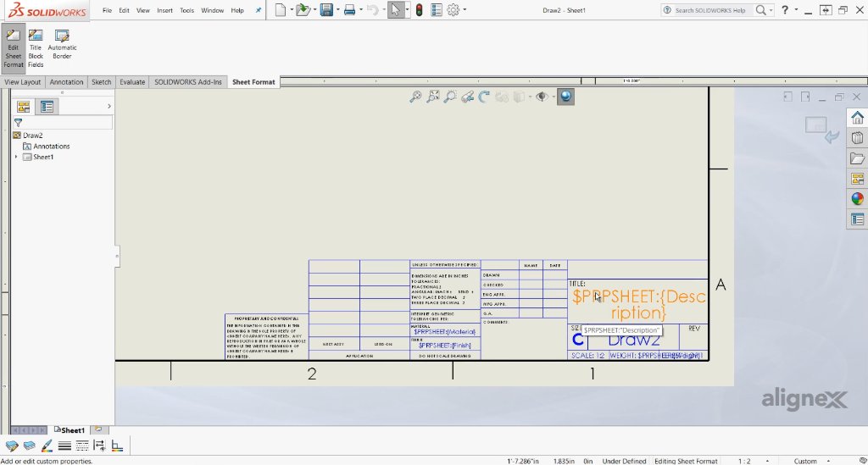The height and width of the screenshot is (465, 868).
Task: Click the Rotate View arrow icon
Action: 484,97
